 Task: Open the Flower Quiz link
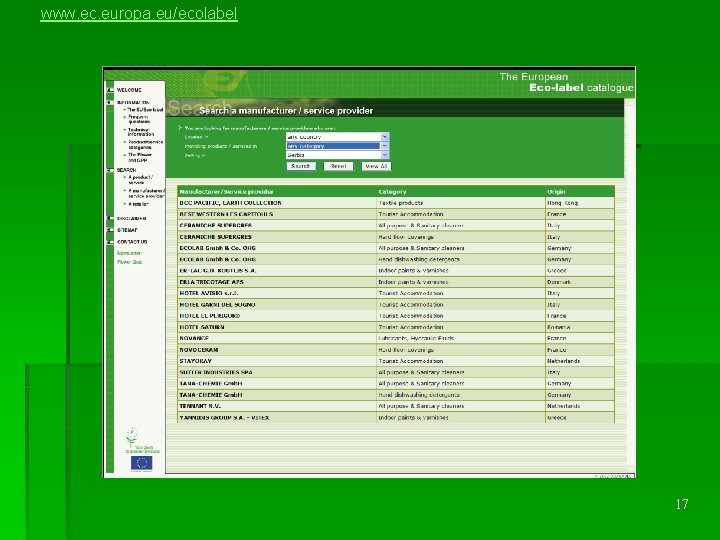(x=129, y=262)
